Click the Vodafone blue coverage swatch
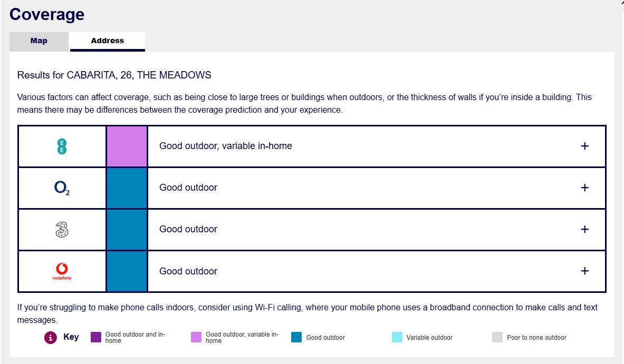 (x=127, y=271)
